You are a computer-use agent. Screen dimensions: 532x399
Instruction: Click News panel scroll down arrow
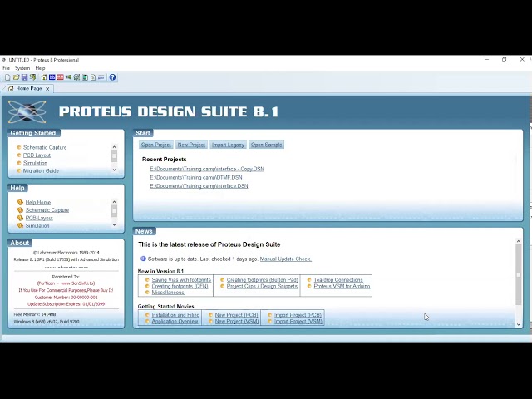(519, 324)
